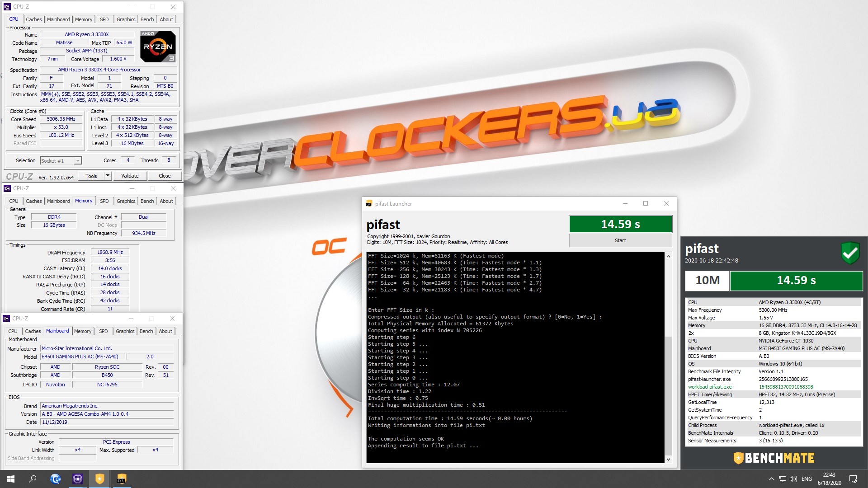Click the 10M box in BenchMate panel
Viewport: 868px width, 488px height.
coord(708,281)
